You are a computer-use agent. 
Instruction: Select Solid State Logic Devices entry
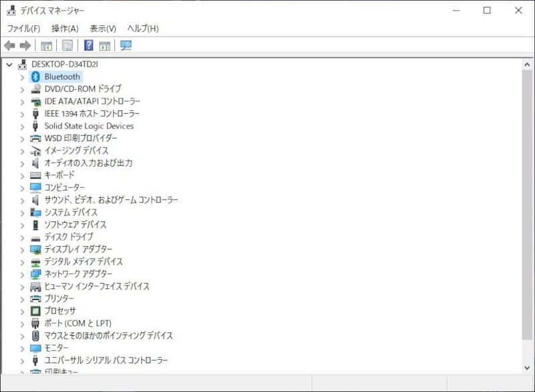click(x=89, y=126)
